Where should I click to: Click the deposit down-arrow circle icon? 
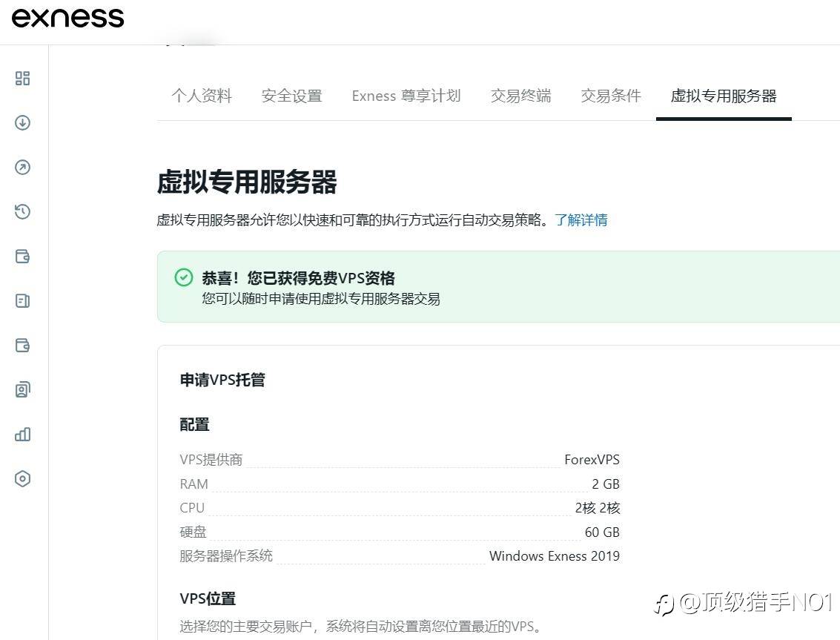[x=22, y=123]
